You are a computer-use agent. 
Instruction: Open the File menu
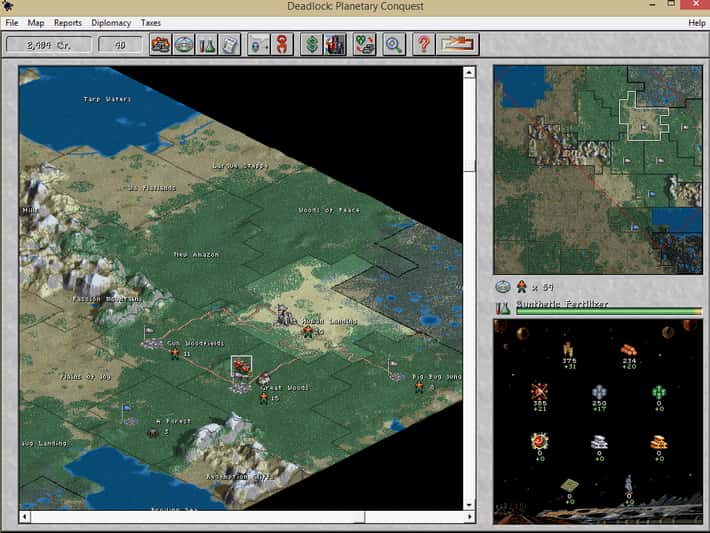(12, 23)
